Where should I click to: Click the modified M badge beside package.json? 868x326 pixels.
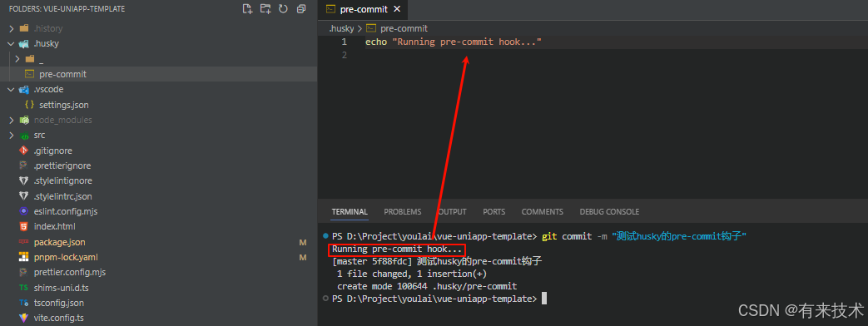[303, 243]
